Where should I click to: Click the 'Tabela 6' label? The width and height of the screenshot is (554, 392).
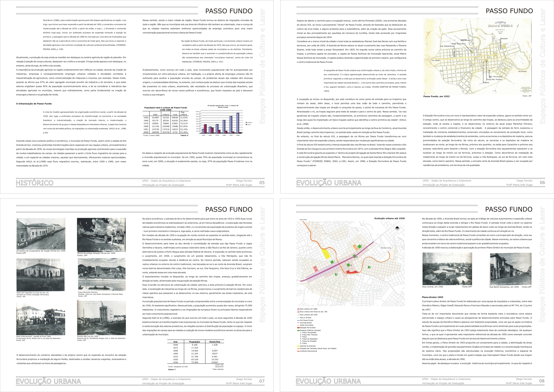coord(184,135)
